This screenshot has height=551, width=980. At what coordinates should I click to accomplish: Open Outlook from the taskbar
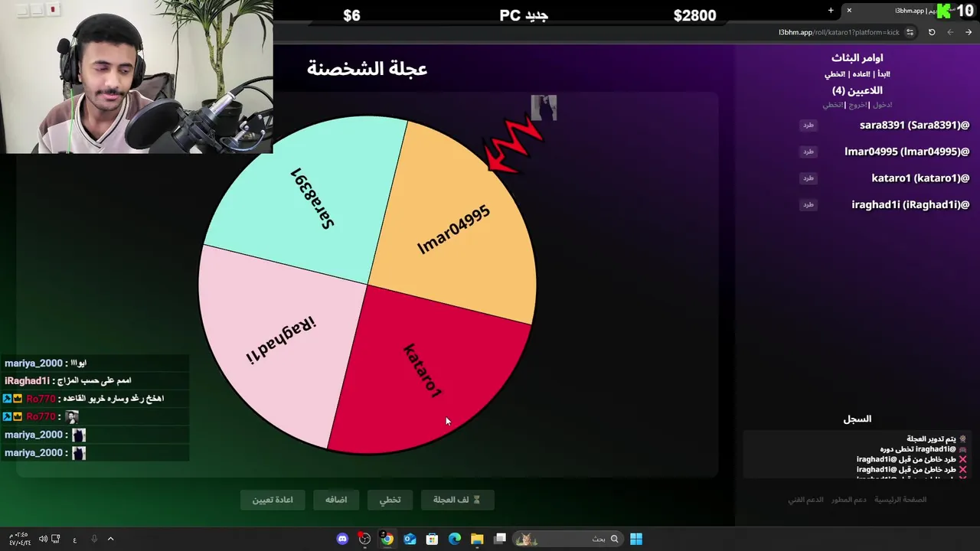(410, 539)
